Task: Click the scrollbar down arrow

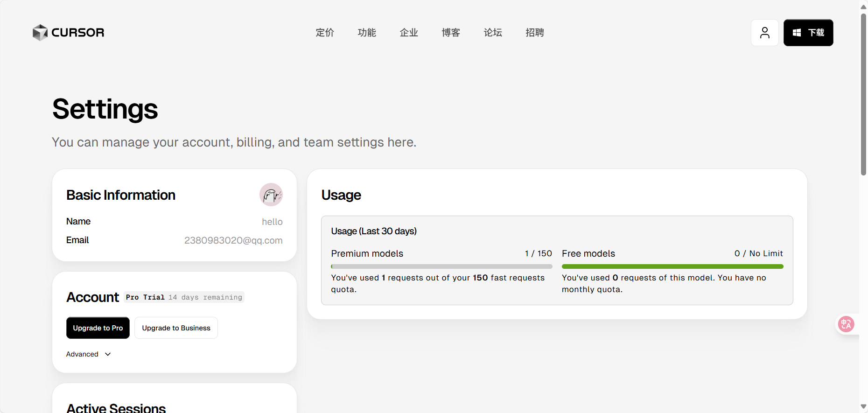Action: pyautogui.click(x=863, y=407)
